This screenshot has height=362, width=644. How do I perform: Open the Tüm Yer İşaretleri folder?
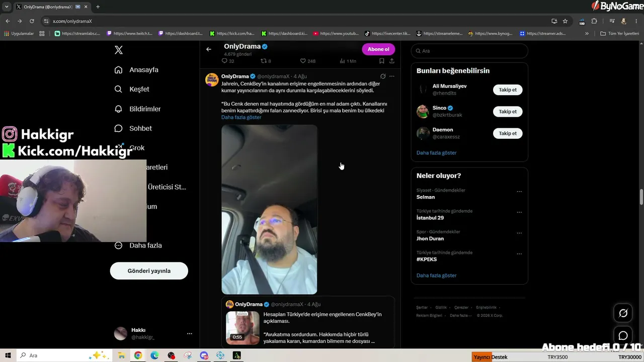pyautogui.click(x=620, y=34)
